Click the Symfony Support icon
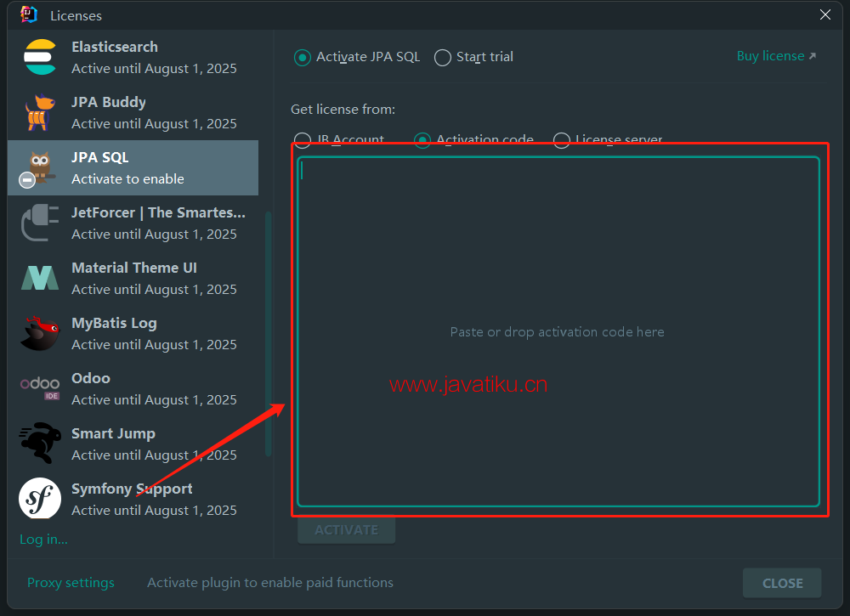850x616 pixels. click(x=40, y=500)
